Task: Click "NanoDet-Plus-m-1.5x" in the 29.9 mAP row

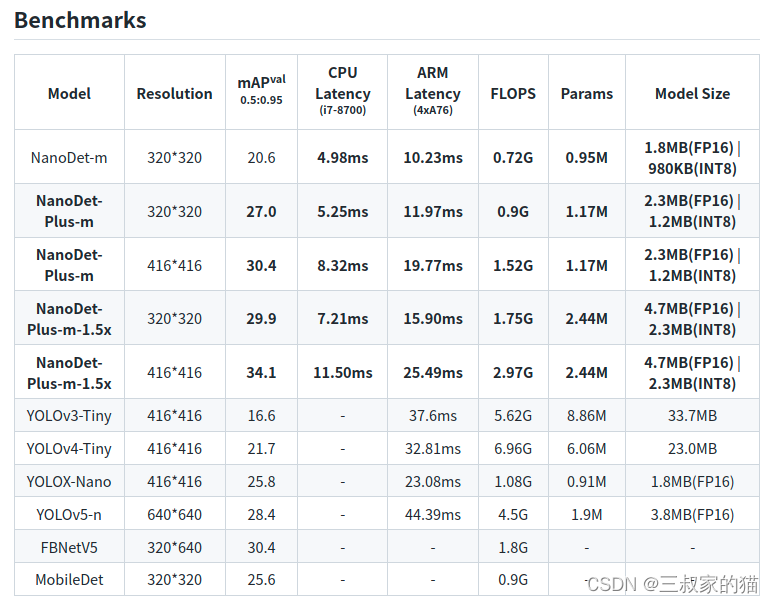Action: coord(69,319)
